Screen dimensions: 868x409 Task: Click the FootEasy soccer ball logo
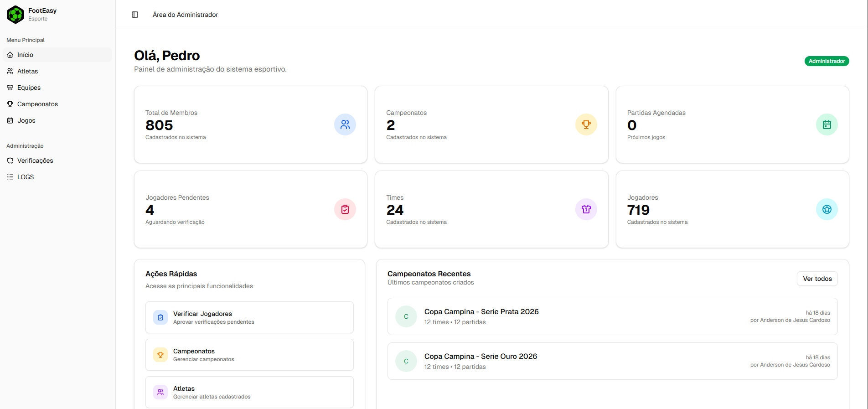pyautogui.click(x=15, y=15)
